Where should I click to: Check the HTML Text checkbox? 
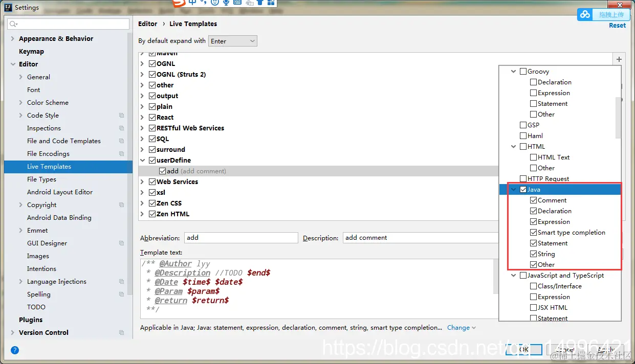[533, 157]
